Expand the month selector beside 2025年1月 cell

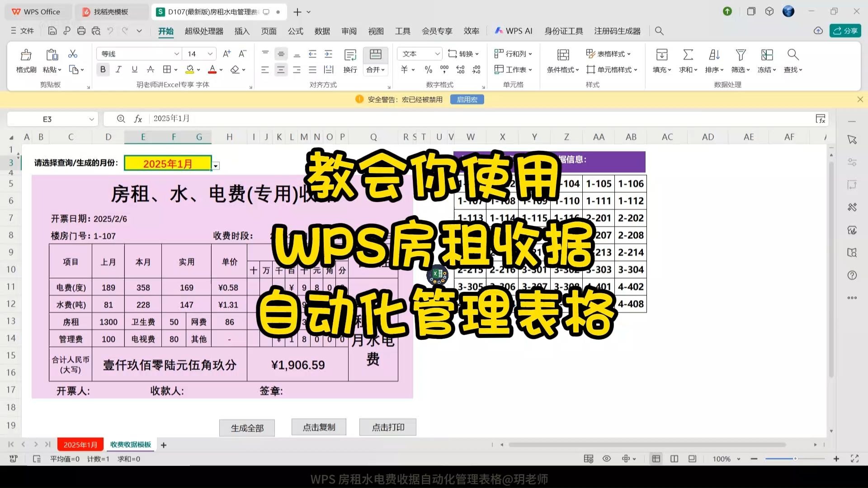pos(216,165)
